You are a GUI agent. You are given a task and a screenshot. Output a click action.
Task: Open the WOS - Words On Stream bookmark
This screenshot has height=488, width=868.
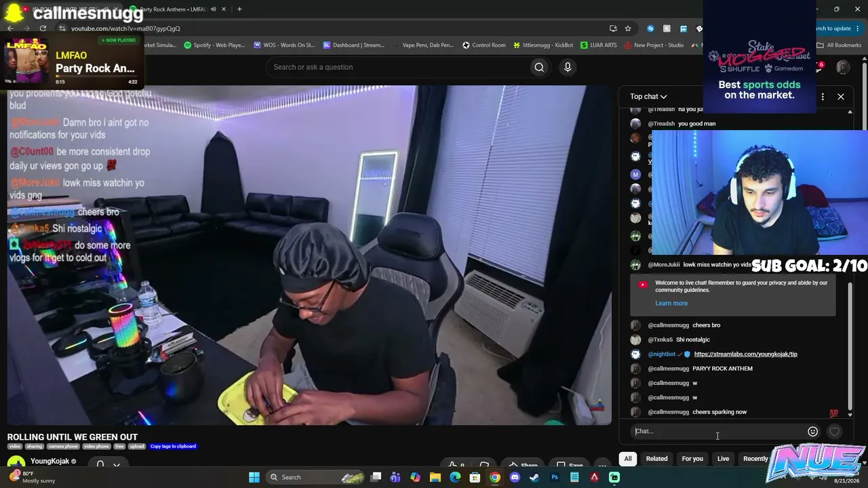284,45
